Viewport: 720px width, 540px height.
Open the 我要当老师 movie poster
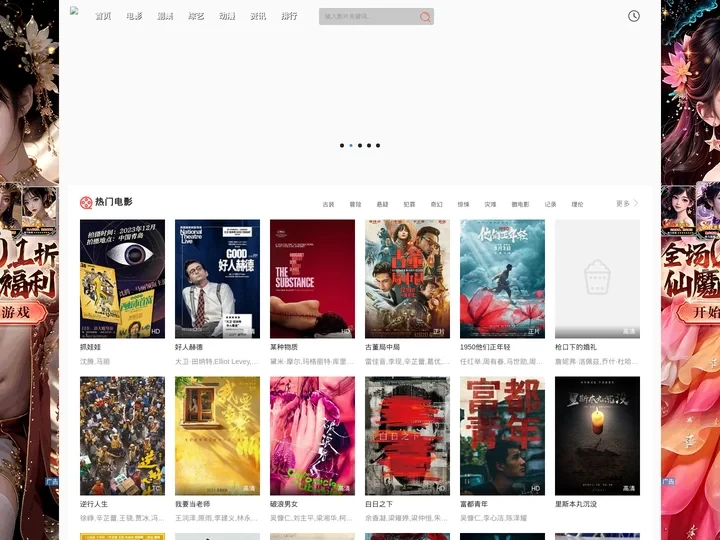pyautogui.click(x=217, y=436)
